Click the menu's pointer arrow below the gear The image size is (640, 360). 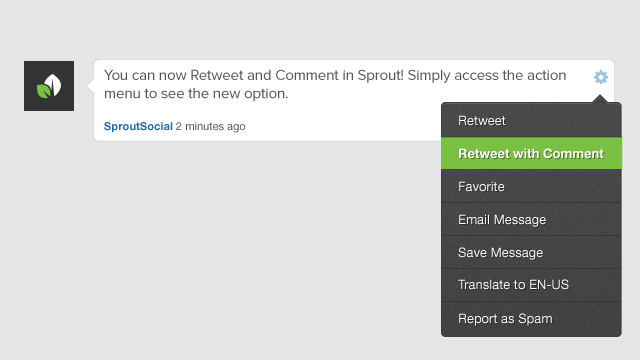(x=600, y=99)
